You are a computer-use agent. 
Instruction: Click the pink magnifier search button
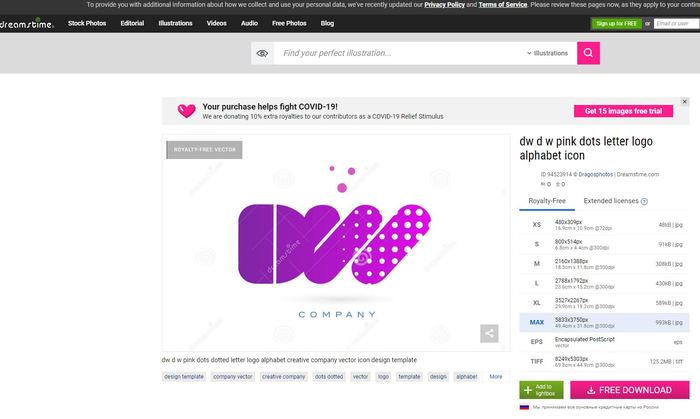tap(588, 53)
